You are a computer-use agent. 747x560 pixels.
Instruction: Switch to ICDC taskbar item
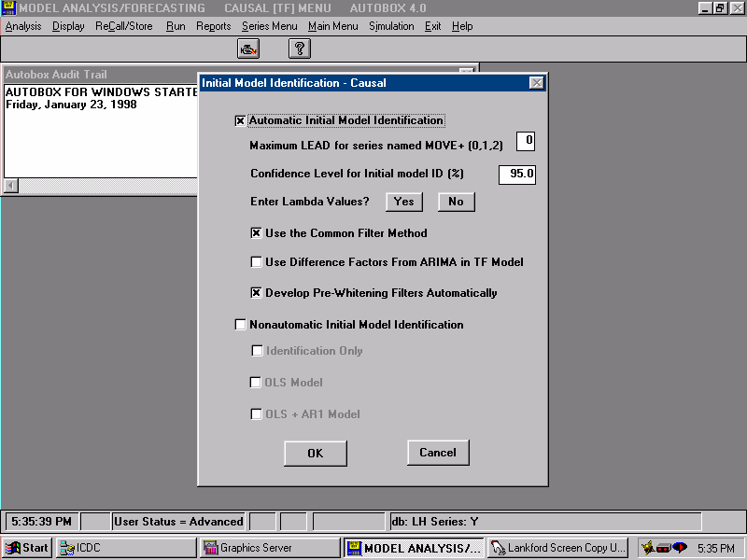(126, 548)
